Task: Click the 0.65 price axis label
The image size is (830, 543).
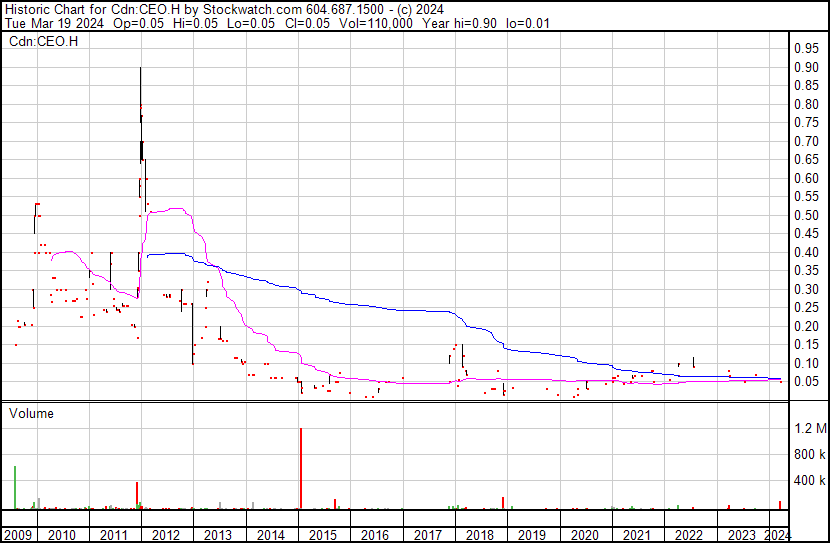Action: pyautogui.click(x=807, y=160)
